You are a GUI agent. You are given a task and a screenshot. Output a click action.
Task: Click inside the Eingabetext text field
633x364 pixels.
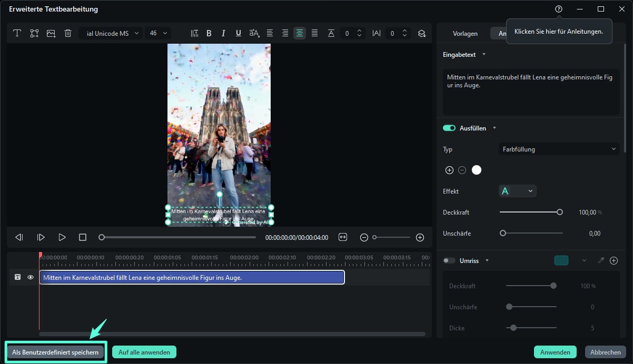pyautogui.click(x=531, y=92)
